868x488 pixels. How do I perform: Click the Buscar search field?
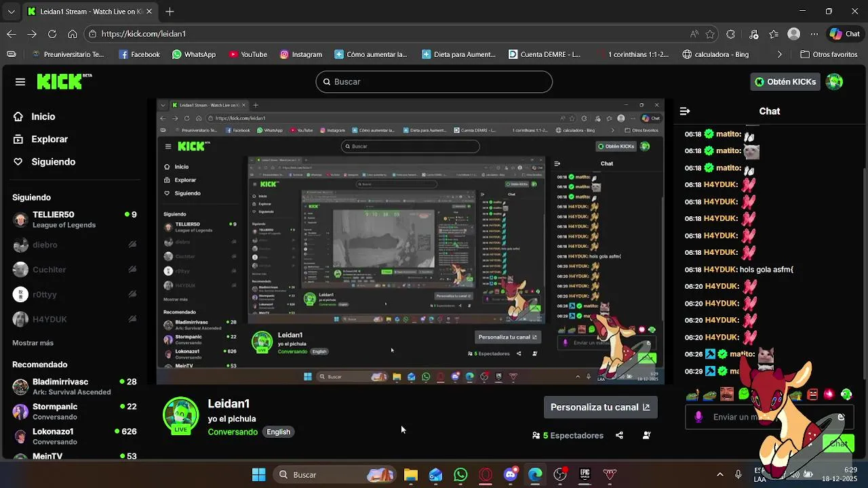click(x=434, y=82)
